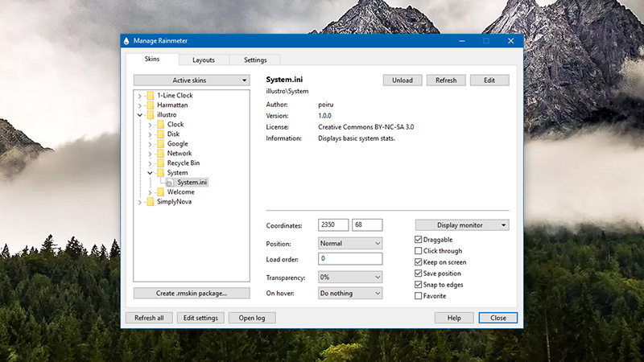Image resolution: width=644 pixels, height=362 pixels.
Task: Expand the 1-Line Clock tree node
Action: click(139, 96)
